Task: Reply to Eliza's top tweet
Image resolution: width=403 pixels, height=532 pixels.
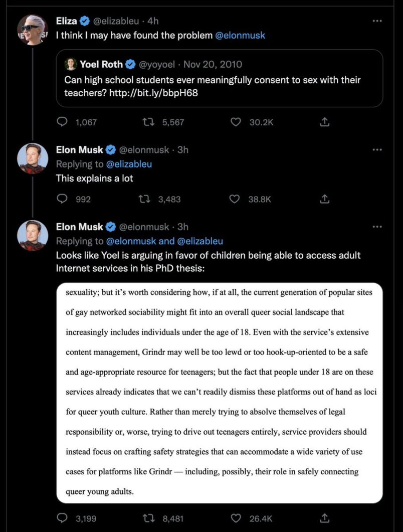Action: (62, 122)
